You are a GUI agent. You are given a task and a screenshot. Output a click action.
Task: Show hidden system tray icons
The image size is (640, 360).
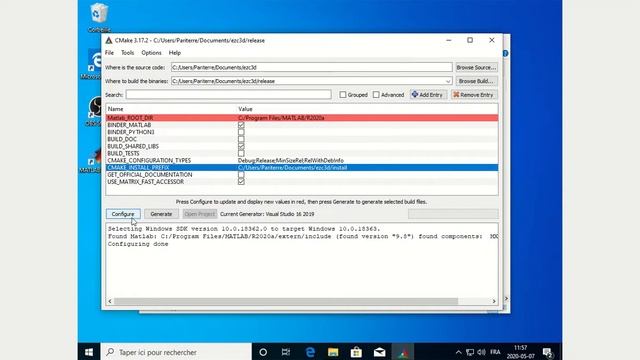(458, 352)
